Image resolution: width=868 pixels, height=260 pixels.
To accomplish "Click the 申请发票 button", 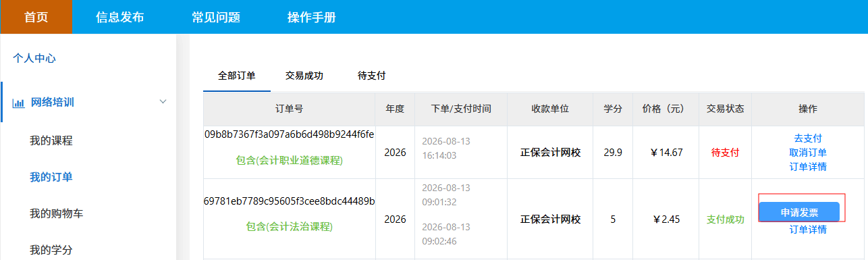I will pyautogui.click(x=799, y=212).
